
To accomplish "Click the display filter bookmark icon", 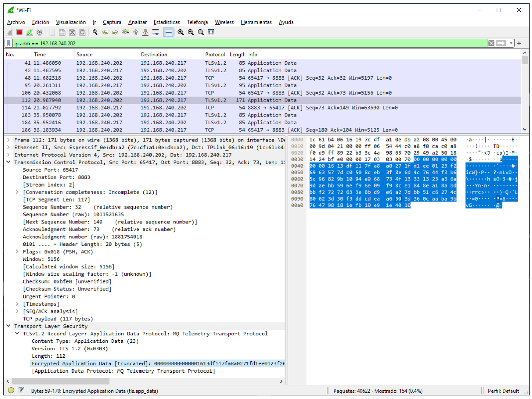I will 9,44.
